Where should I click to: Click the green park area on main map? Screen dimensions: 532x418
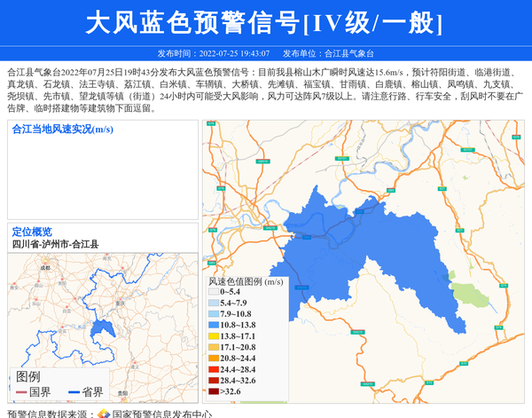point(465,293)
